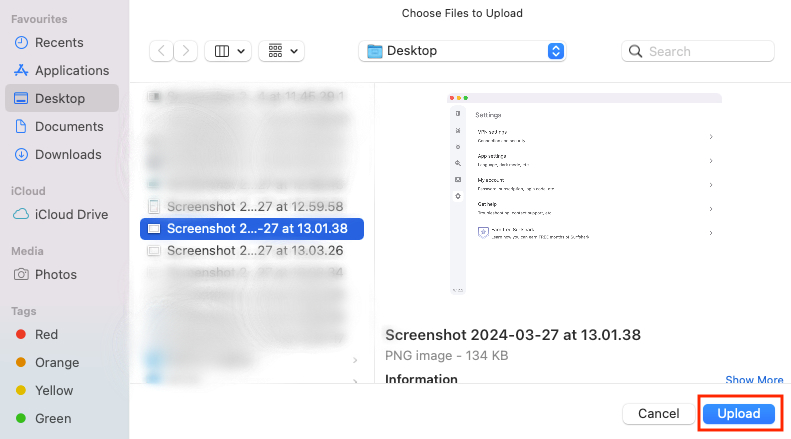Select the Green tag

[x=51, y=419]
